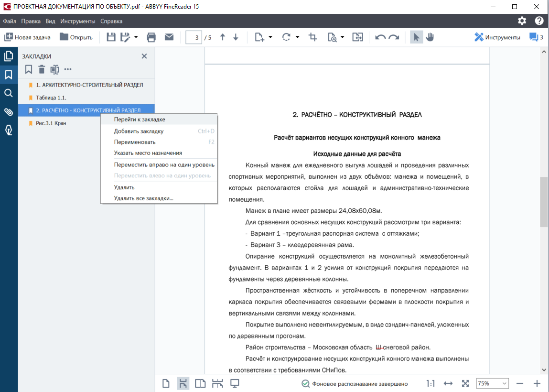Send the document by email
Viewport: 549px width, 392px height.
tap(169, 37)
